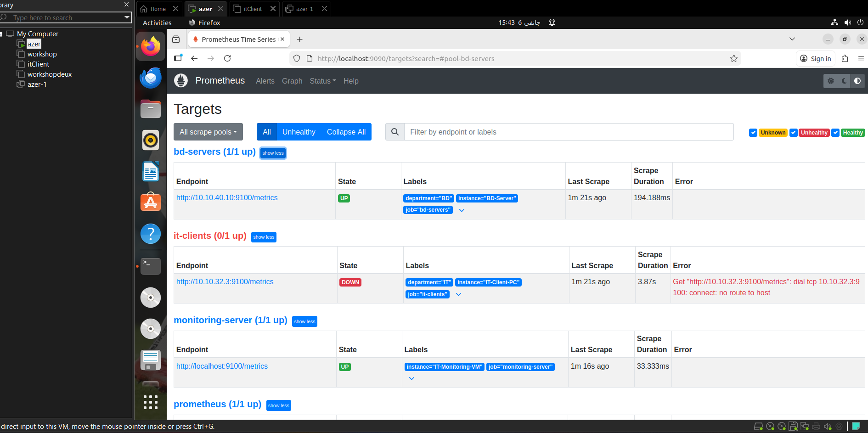
Task: Open a new Firefox tab with plus
Action: coord(300,39)
